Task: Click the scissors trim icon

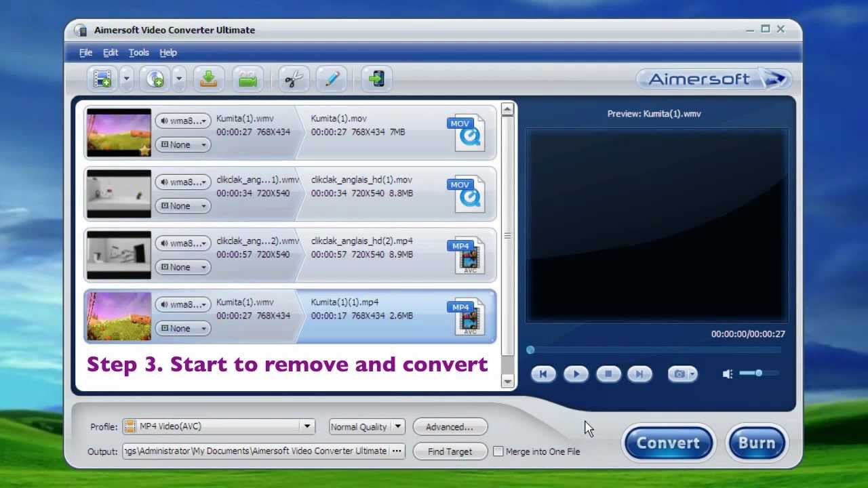Action: coord(294,79)
